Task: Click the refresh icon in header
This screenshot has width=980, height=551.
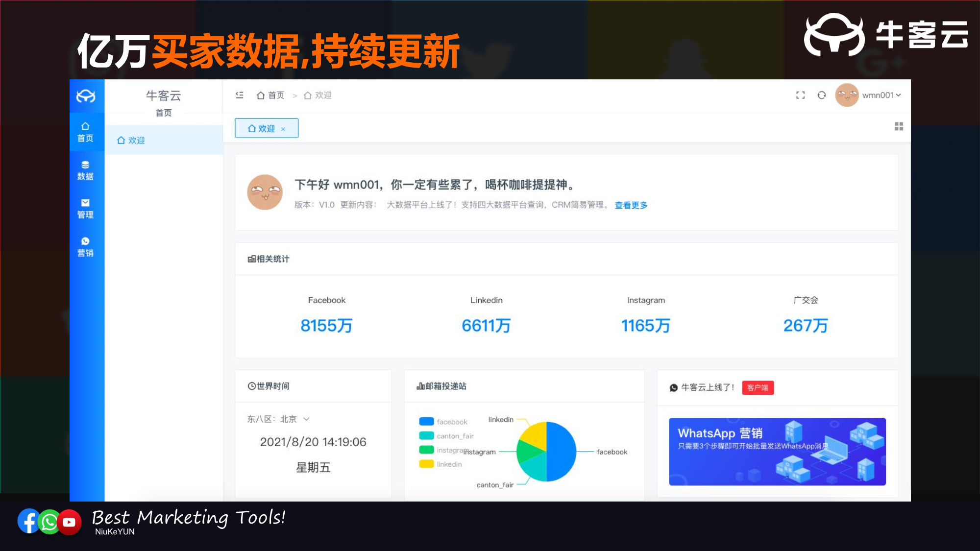Action: (822, 95)
